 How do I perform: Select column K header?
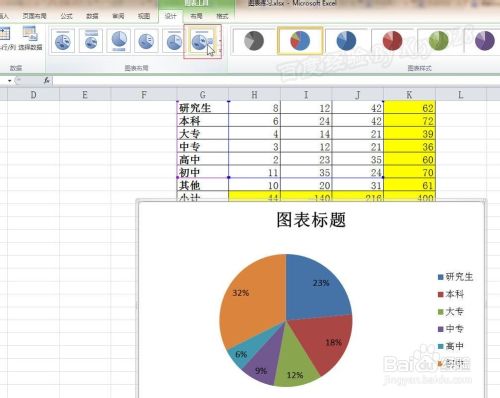point(409,95)
